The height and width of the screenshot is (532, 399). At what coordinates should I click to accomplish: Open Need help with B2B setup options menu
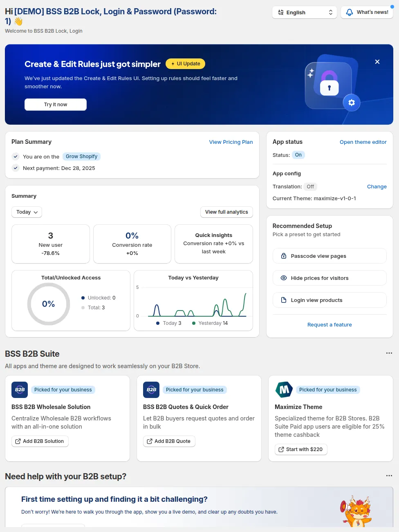coord(389,476)
